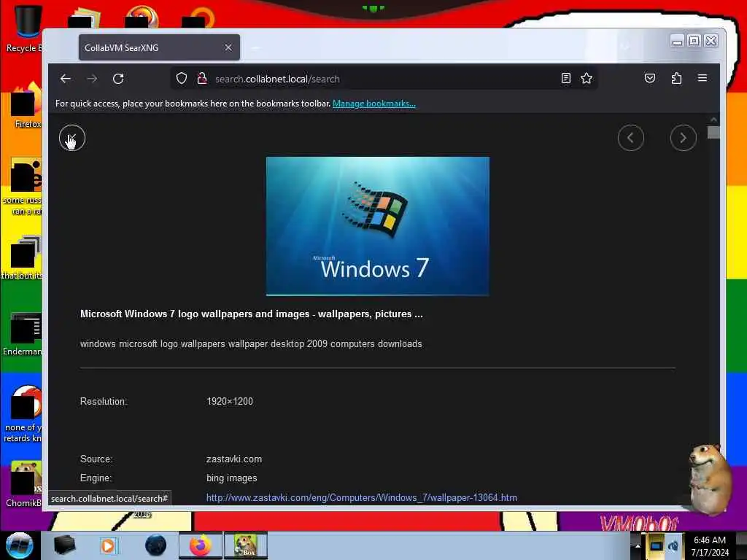The width and height of the screenshot is (747, 560).
Task: Open the Manage bookmarks link
Action: [x=374, y=104]
